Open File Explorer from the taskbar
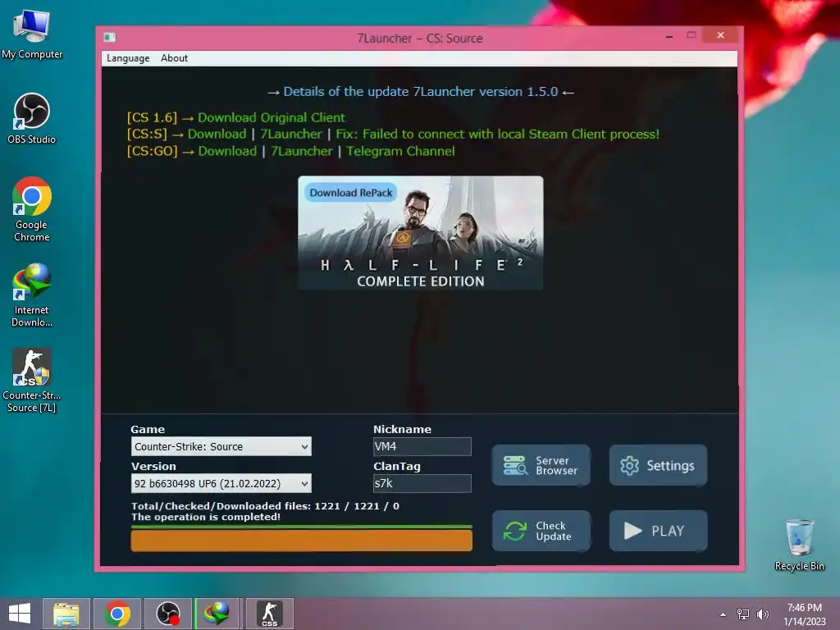 tap(66, 614)
